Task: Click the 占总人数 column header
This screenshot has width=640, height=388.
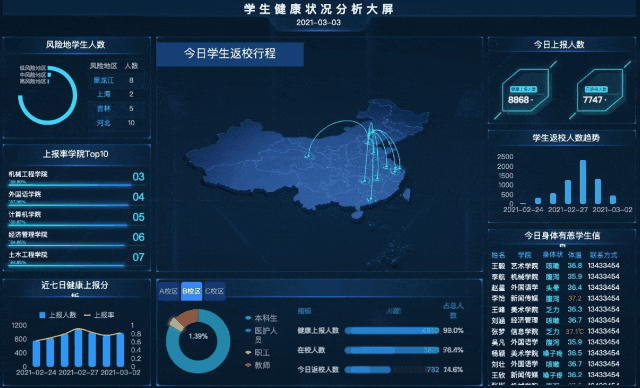Action: coord(453,310)
